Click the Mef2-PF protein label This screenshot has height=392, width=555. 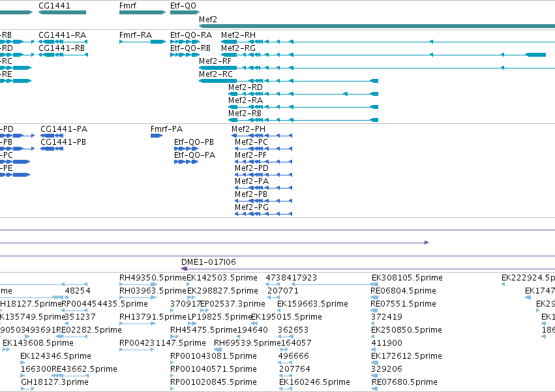pyautogui.click(x=250, y=155)
